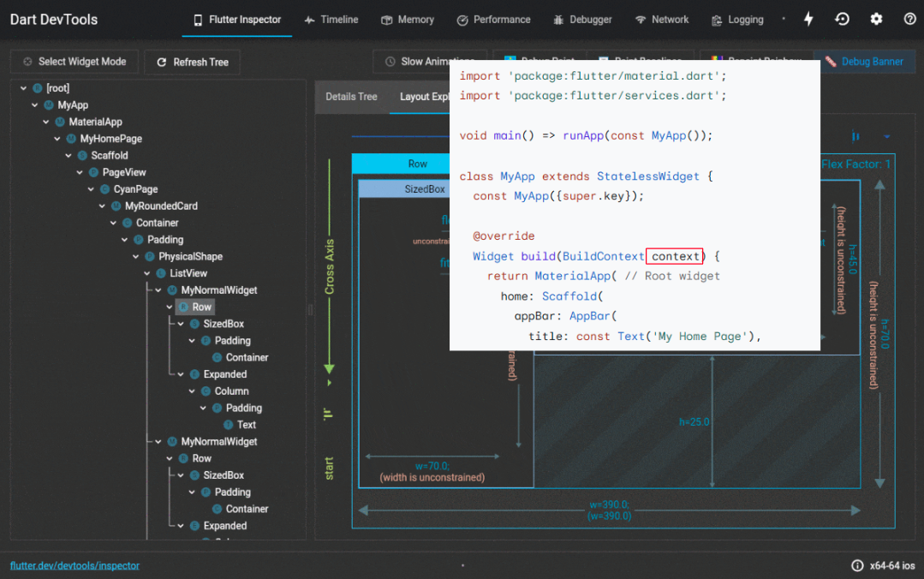Click the Text widget icon
The height and width of the screenshot is (579, 924).
pos(228,425)
